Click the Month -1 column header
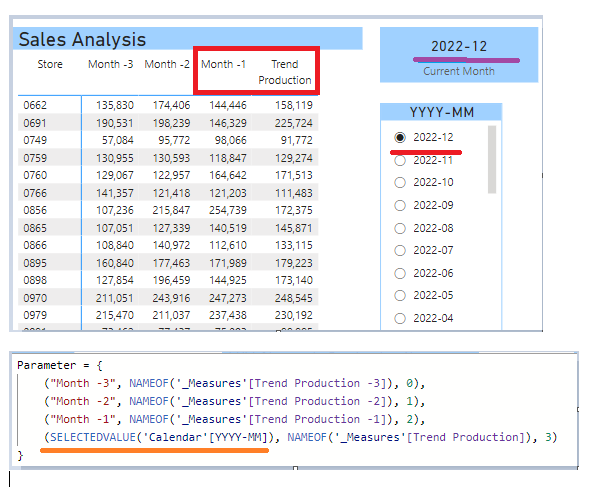This screenshot has height=487, width=605. click(223, 64)
